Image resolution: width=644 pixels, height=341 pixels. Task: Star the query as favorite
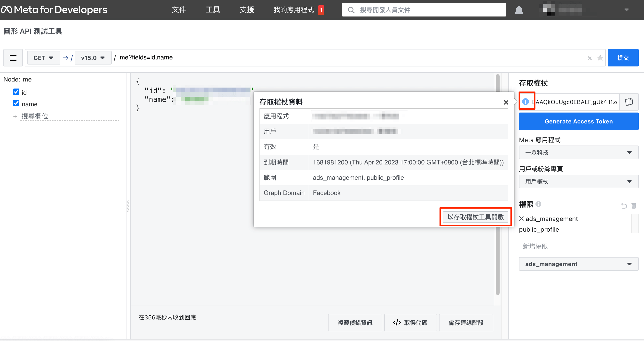pyautogui.click(x=600, y=58)
